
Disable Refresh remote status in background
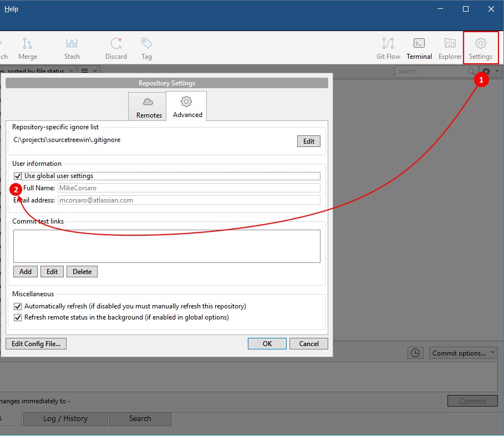coord(18,317)
